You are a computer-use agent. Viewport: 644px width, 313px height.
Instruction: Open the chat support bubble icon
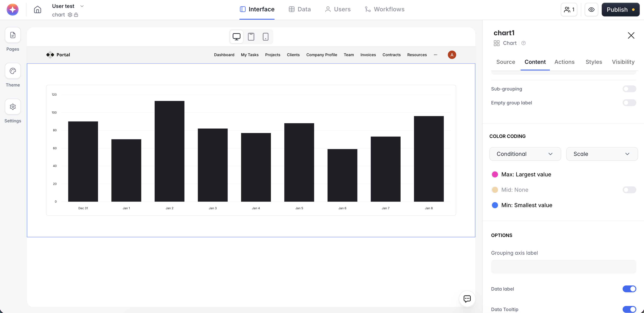pyautogui.click(x=467, y=298)
